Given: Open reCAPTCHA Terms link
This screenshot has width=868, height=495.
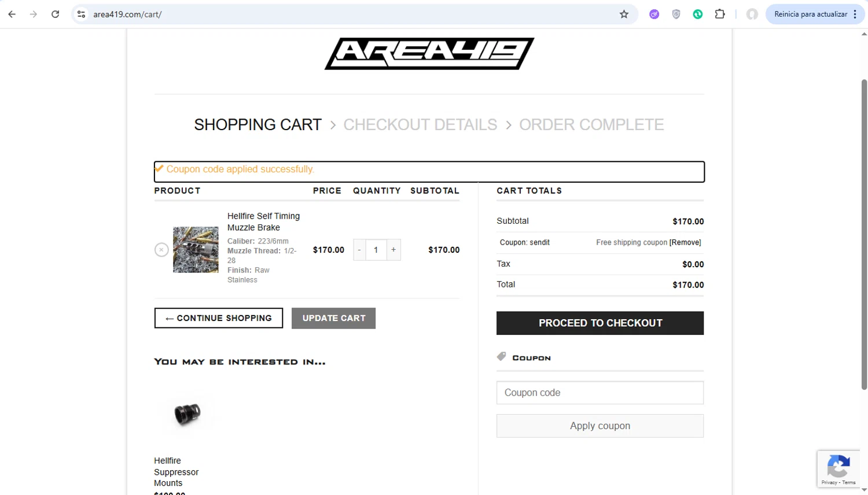Looking at the screenshot, I should [x=849, y=482].
